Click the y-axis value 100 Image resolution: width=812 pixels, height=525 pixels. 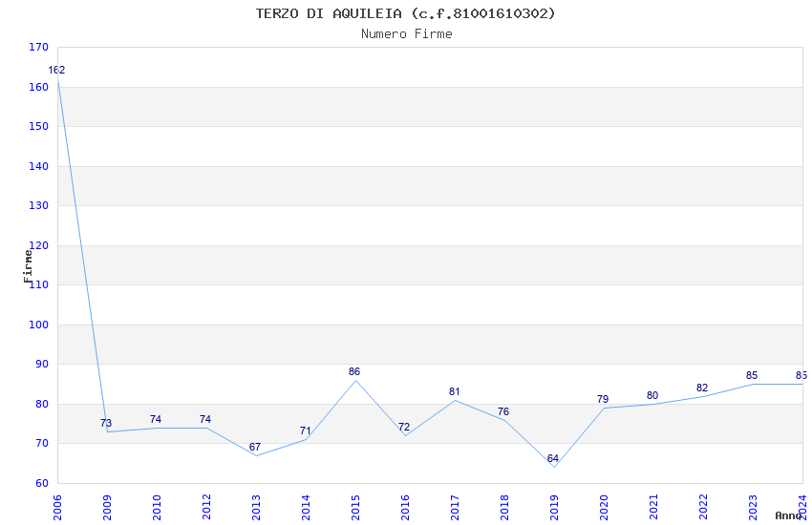pyautogui.click(x=38, y=325)
